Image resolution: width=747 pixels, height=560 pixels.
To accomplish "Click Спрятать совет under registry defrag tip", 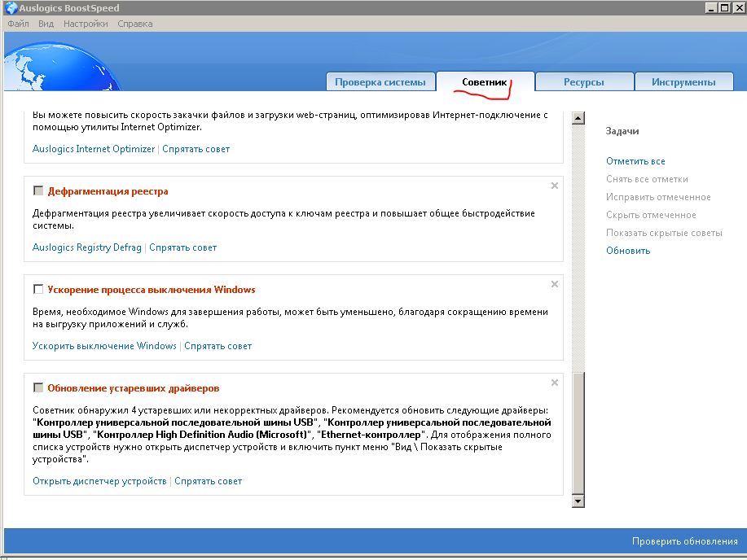I will (183, 247).
